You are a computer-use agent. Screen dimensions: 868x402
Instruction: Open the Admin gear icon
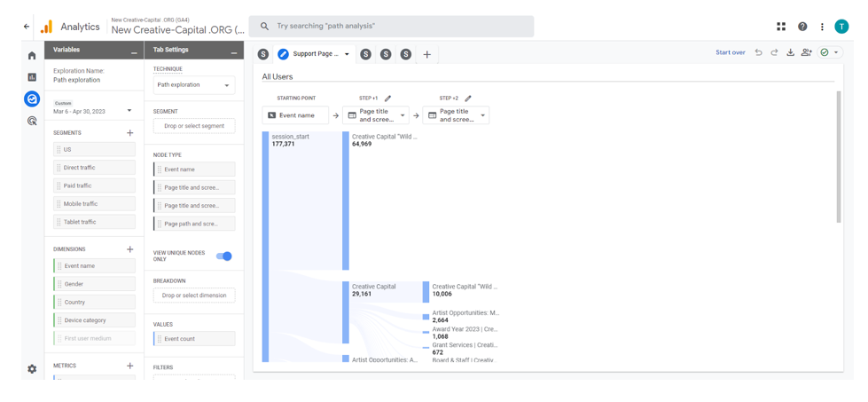coord(32,369)
